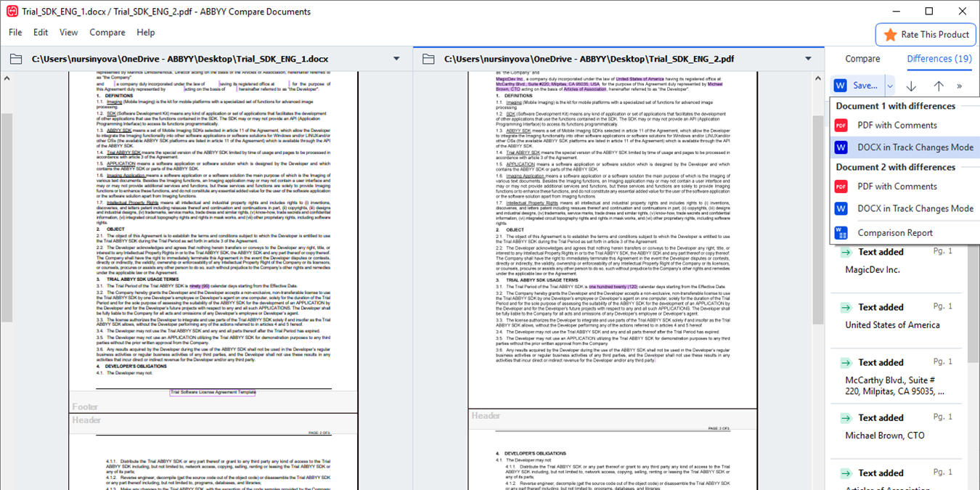Show more toolbar options chevron

click(960, 86)
